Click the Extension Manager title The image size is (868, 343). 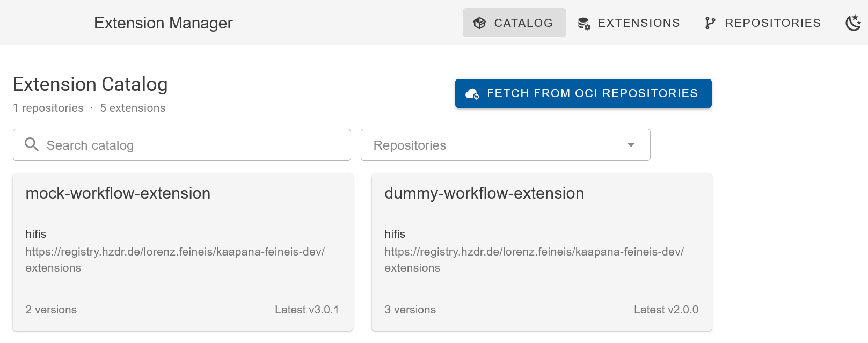click(x=163, y=23)
